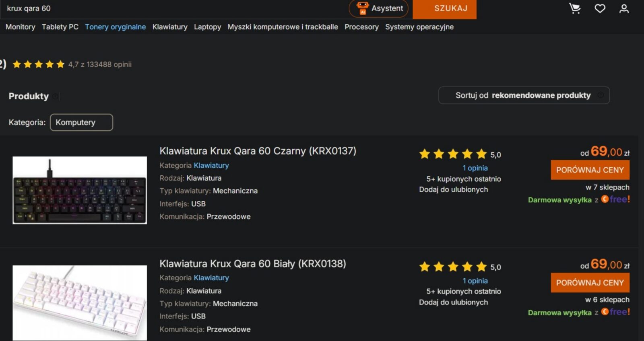
Task: Click the Asystent AI robot icon
Action: click(x=363, y=8)
